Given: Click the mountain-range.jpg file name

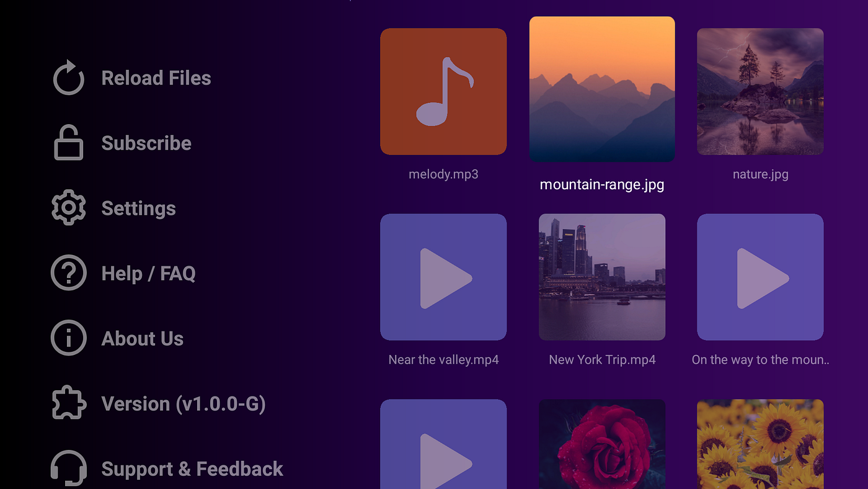Looking at the screenshot, I should pos(602,185).
